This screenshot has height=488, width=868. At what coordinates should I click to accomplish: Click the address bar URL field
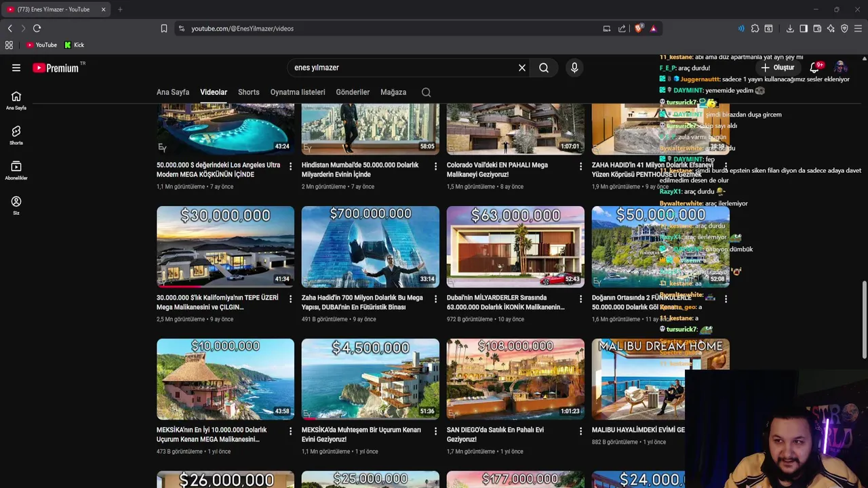pyautogui.click(x=393, y=28)
